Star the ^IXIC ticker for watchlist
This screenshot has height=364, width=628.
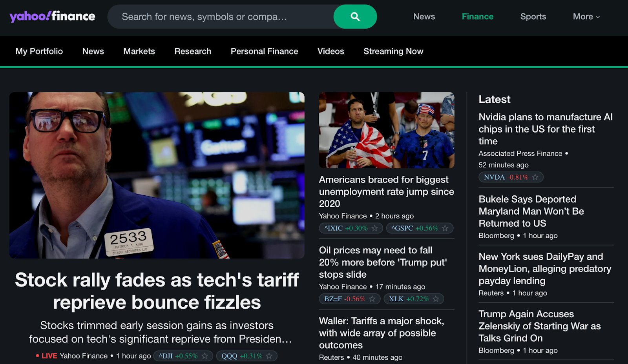(x=375, y=228)
